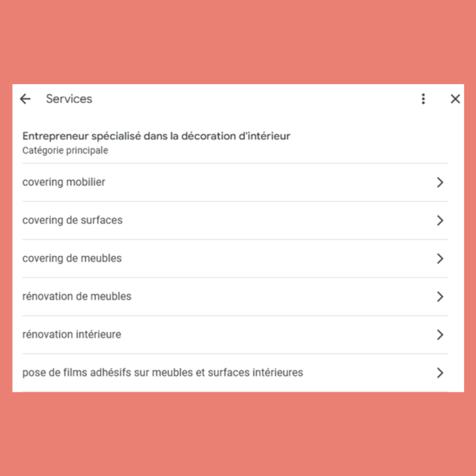This screenshot has width=476, height=476.
Task: Click the main category 'Entrepreneur spécialisé' heading
Action: click(x=156, y=136)
